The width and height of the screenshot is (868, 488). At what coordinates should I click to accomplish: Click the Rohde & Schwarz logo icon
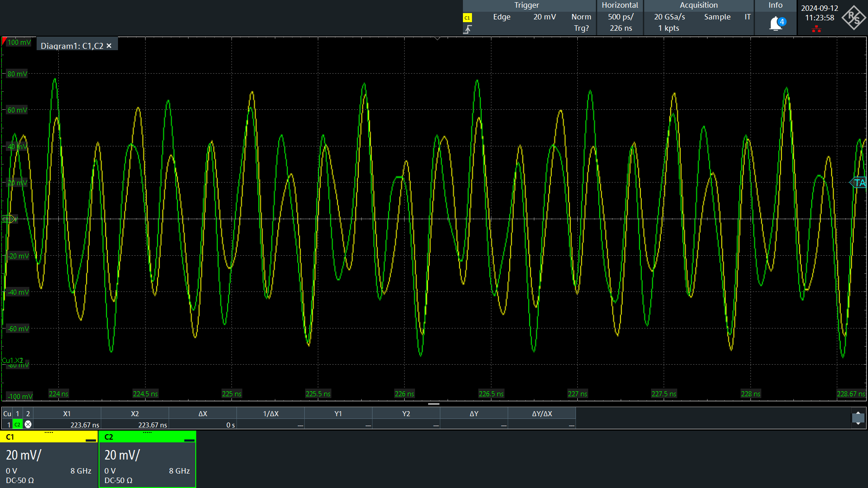pyautogui.click(x=853, y=18)
